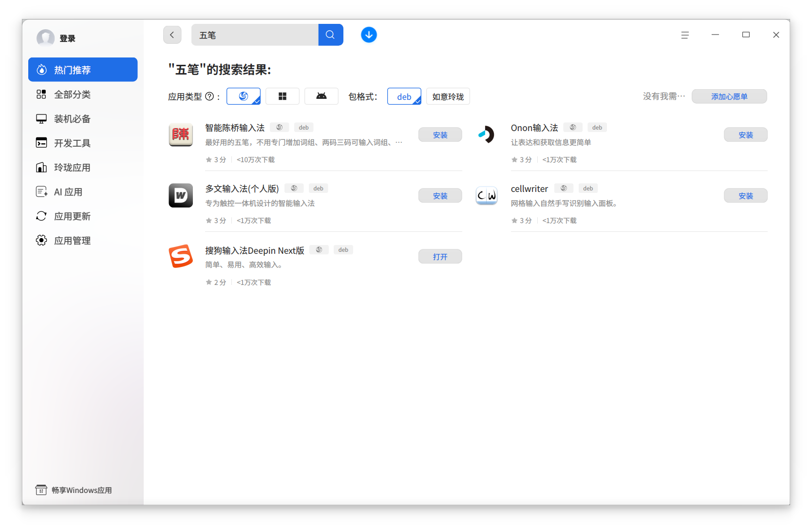
Task: Click 登录 to sign in
Action: pyautogui.click(x=67, y=38)
